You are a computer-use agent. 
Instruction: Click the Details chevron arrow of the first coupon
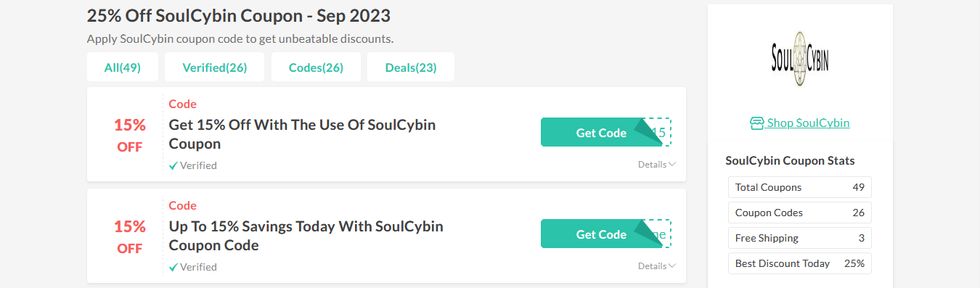672,165
